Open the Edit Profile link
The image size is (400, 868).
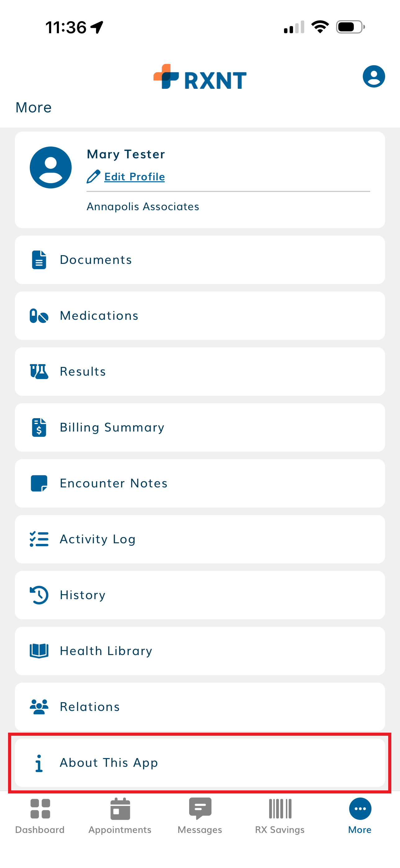pyautogui.click(x=134, y=177)
